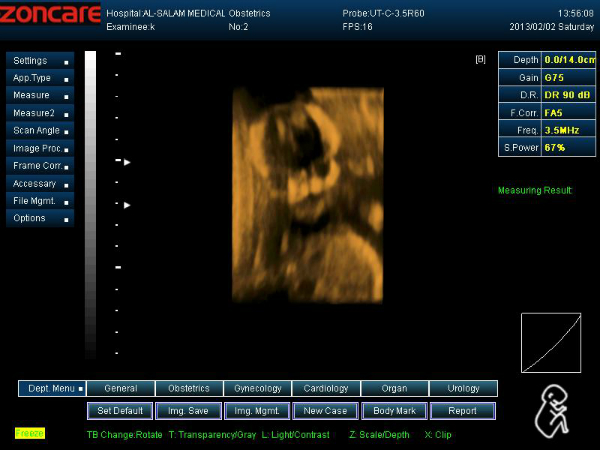Select the Gynecology department tab

[x=258, y=388]
